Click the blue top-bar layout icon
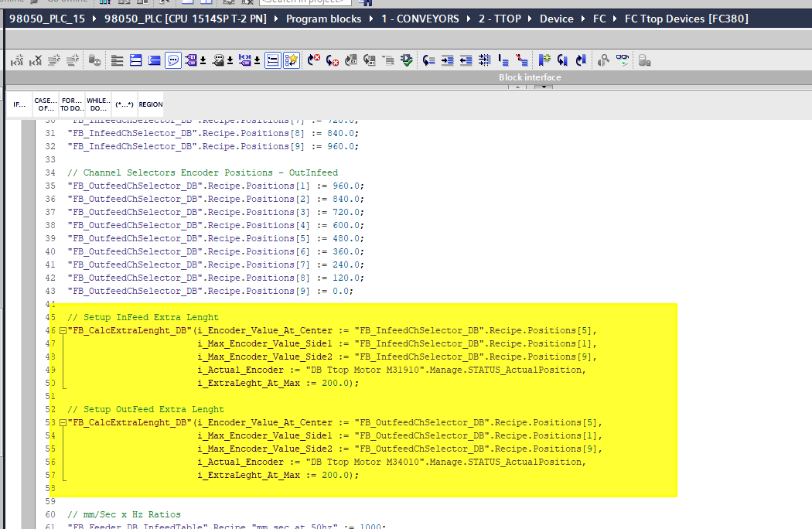Viewport: 812px width, 529px height. coord(135,60)
